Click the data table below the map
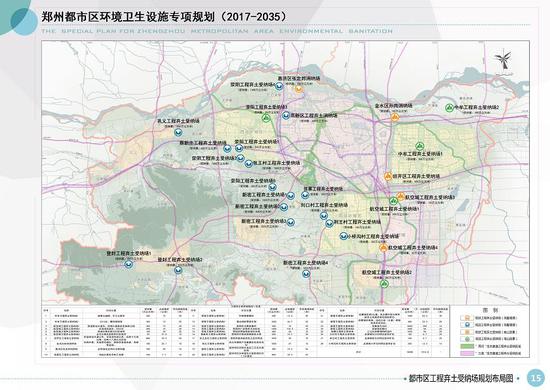Viewport: 550px width, 390px height. point(245,332)
